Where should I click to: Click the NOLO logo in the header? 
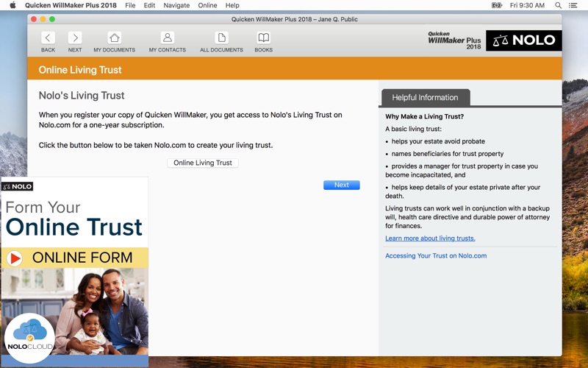[x=523, y=40]
